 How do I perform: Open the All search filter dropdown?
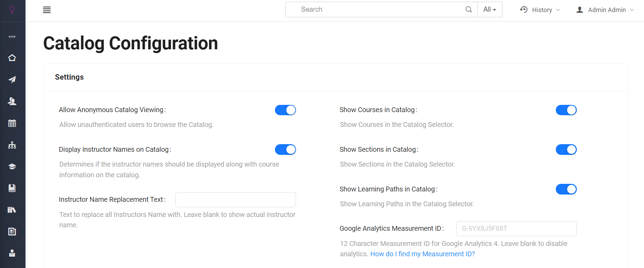490,10
